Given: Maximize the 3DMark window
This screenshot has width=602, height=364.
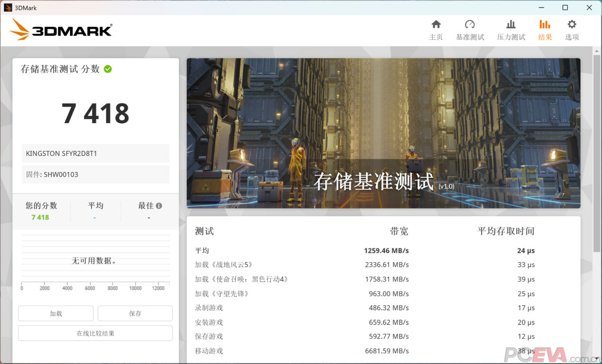Looking at the screenshot, I should click(x=565, y=8).
